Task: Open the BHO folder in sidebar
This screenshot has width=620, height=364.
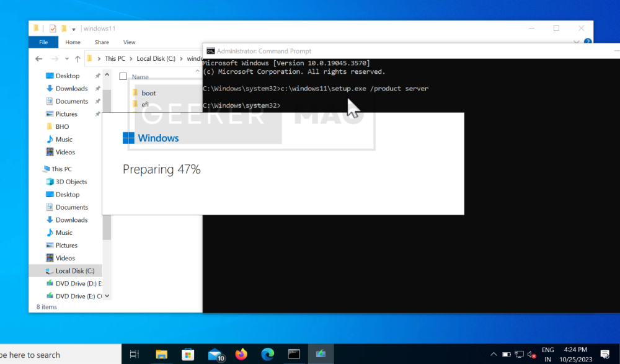Action: click(x=62, y=127)
